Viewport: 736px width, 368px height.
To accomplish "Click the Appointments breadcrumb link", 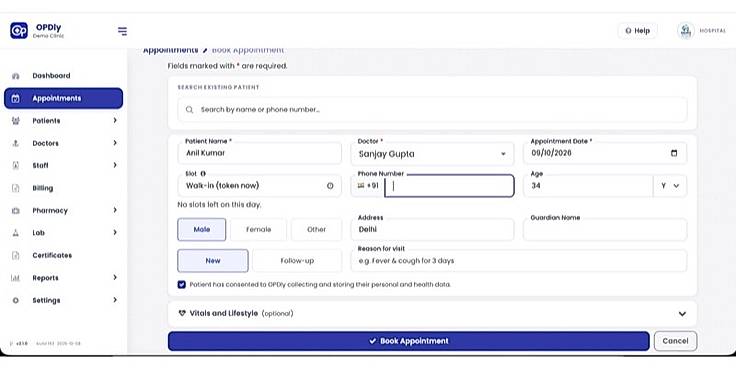I will 170,50.
